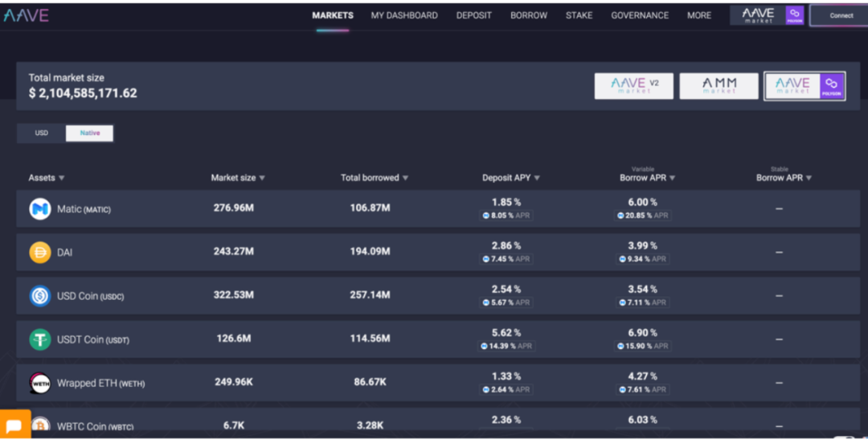Click the WBTC Coin token icon

[x=40, y=426]
